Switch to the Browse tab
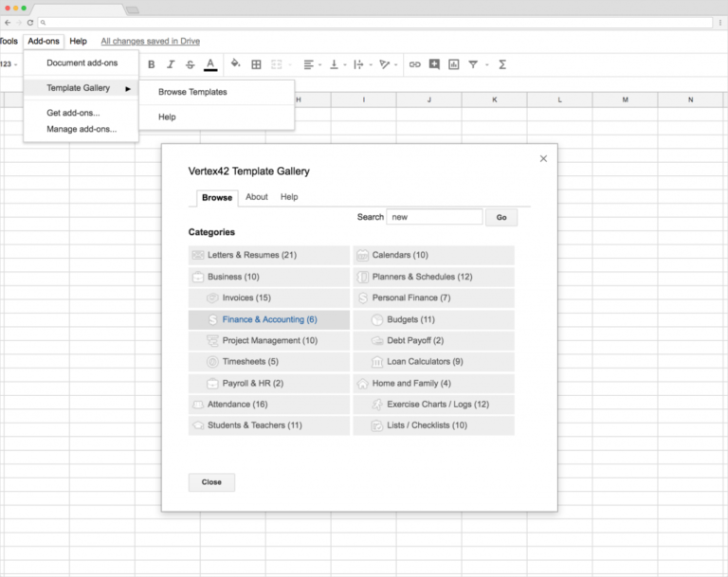This screenshot has height=577, width=728. tap(217, 198)
